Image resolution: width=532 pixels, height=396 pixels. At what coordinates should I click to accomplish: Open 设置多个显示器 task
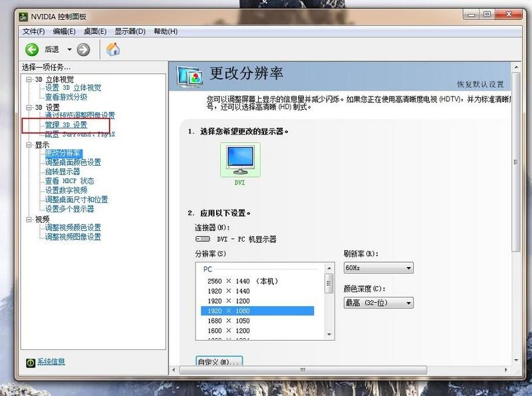point(70,209)
